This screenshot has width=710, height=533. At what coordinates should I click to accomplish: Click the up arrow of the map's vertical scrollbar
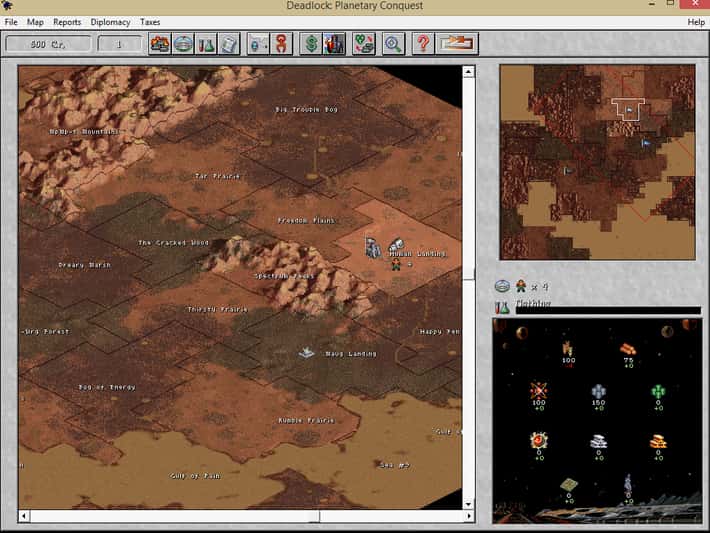[469, 72]
